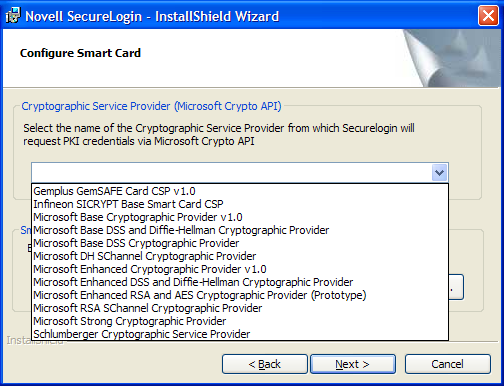Go to previous step with Back button
Image resolution: width=504 pixels, height=386 pixels.
point(265,364)
